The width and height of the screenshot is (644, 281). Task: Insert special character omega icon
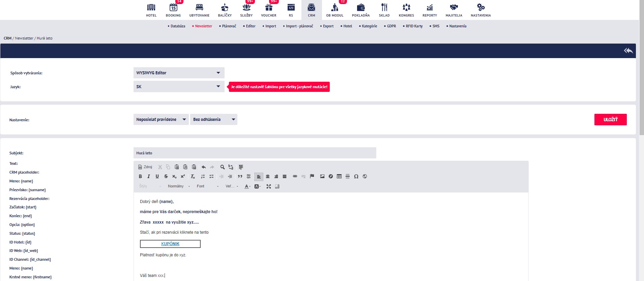(356, 176)
